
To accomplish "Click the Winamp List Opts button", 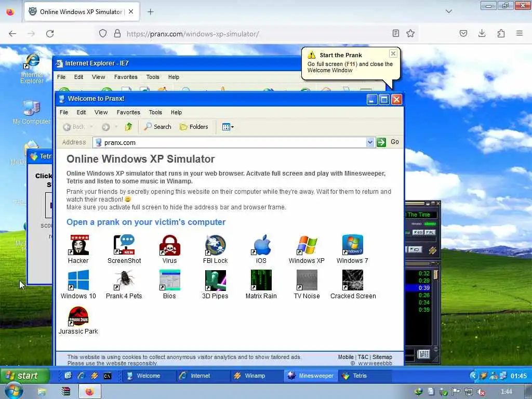I will (424, 354).
